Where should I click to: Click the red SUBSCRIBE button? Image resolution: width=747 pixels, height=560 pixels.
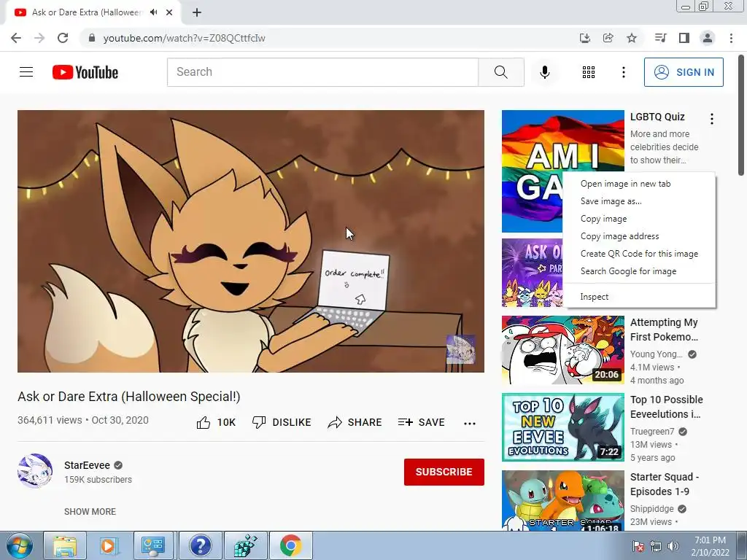click(444, 472)
